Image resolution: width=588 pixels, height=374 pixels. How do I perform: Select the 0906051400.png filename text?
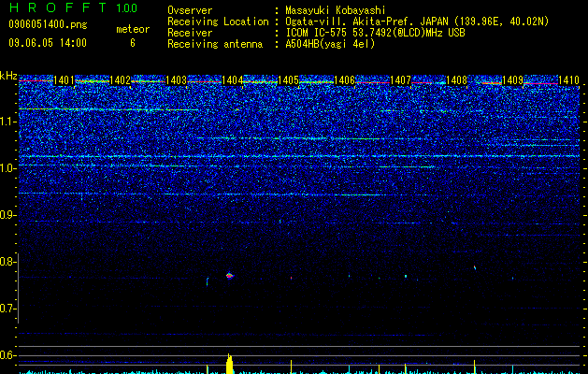(48, 25)
